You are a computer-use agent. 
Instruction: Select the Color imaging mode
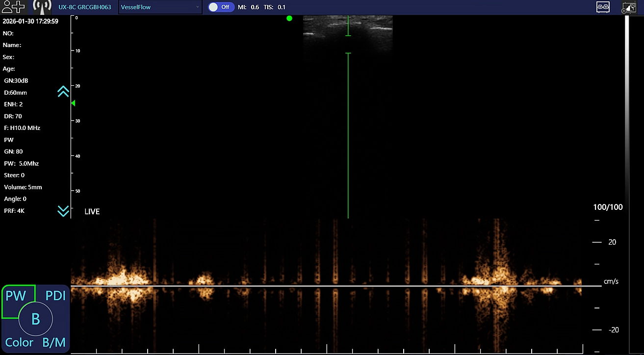(19, 342)
